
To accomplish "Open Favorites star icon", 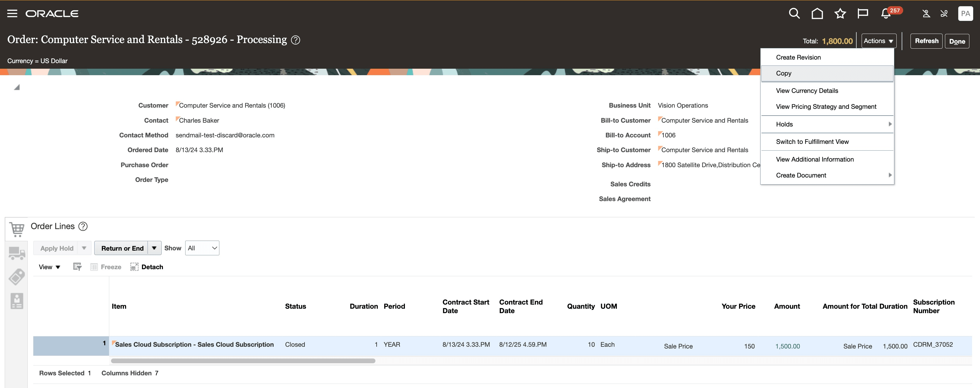I will 840,14.
